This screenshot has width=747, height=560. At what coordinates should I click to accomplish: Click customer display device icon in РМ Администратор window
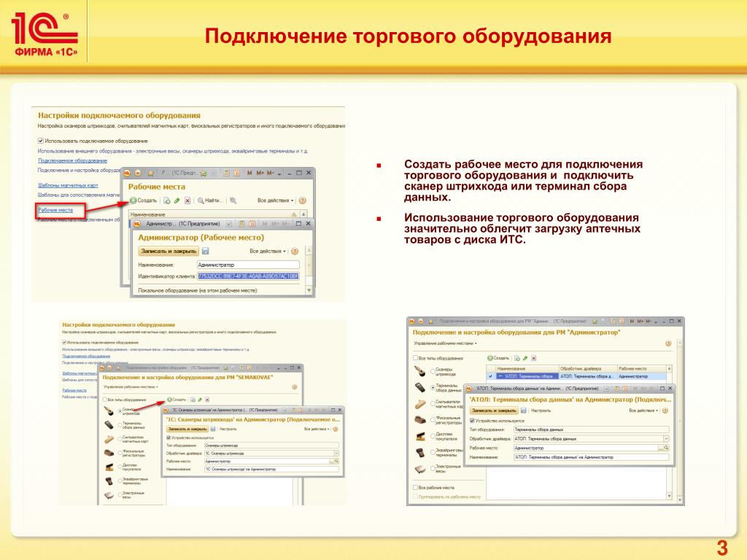tap(420, 436)
